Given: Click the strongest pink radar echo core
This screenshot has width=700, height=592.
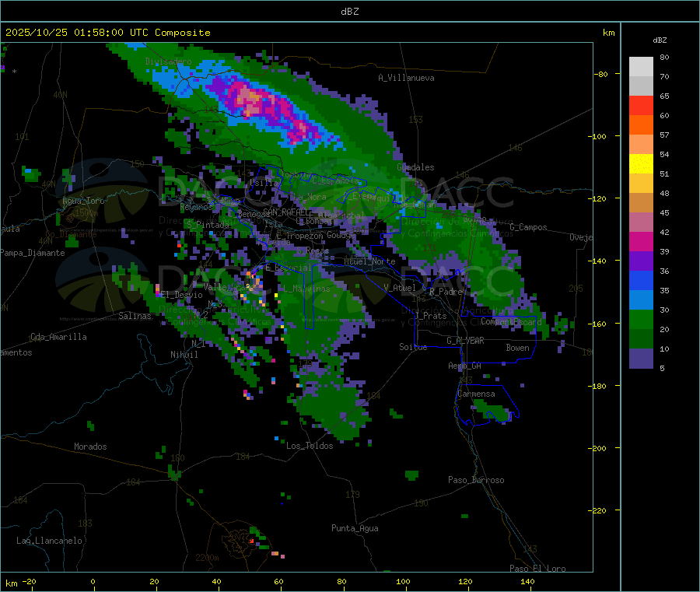Looking at the screenshot, I should pos(250,101).
